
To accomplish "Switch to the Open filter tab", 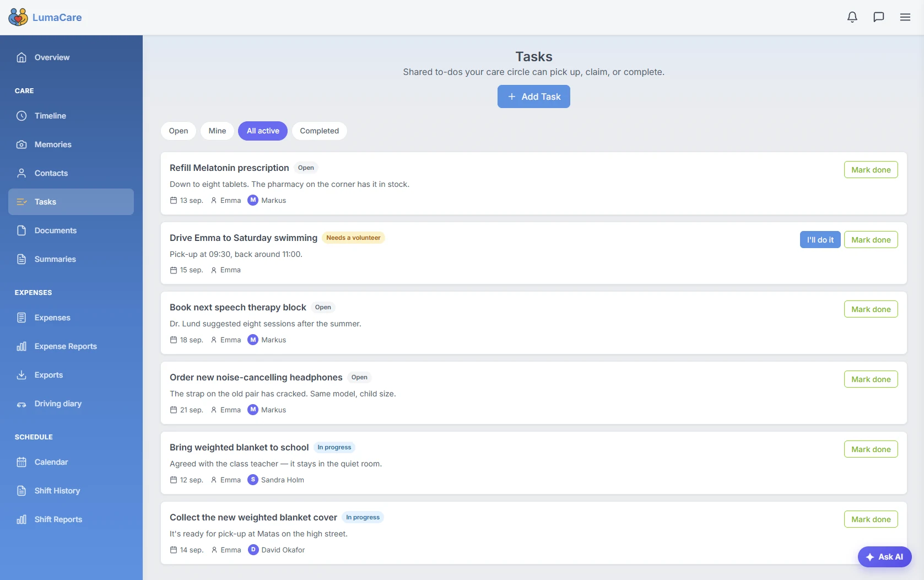I will (x=179, y=131).
